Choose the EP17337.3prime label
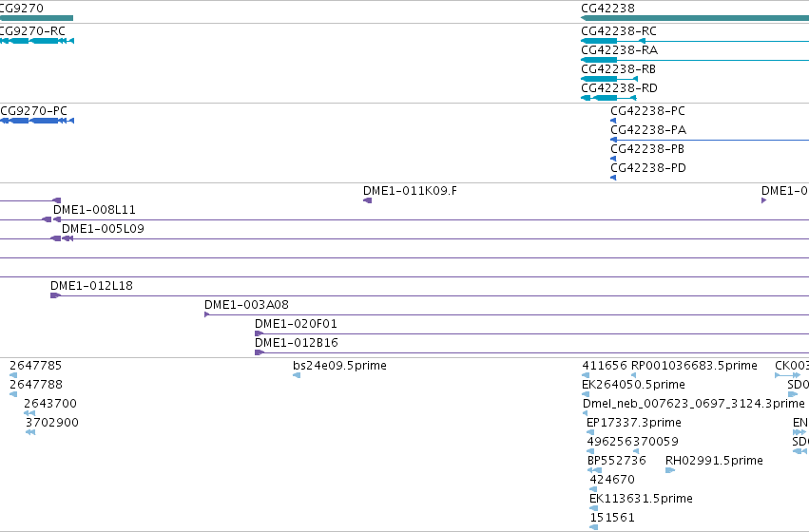809x532 pixels. coord(633,423)
